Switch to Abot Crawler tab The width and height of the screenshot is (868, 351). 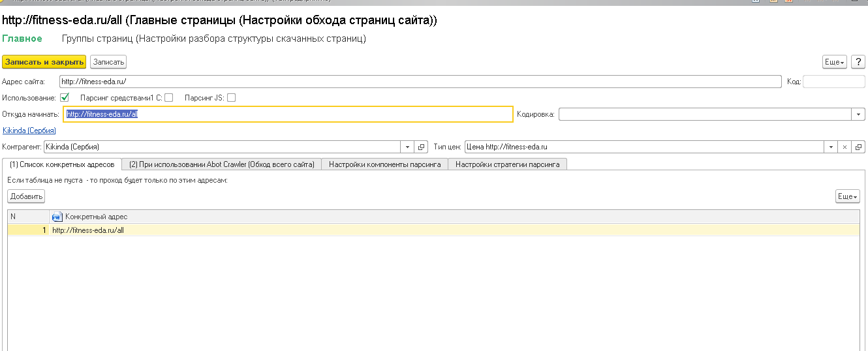click(x=222, y=164)
